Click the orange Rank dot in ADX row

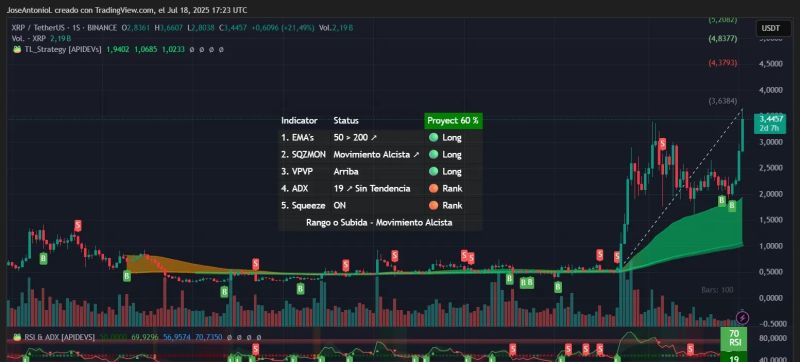[x=433, y=189]
